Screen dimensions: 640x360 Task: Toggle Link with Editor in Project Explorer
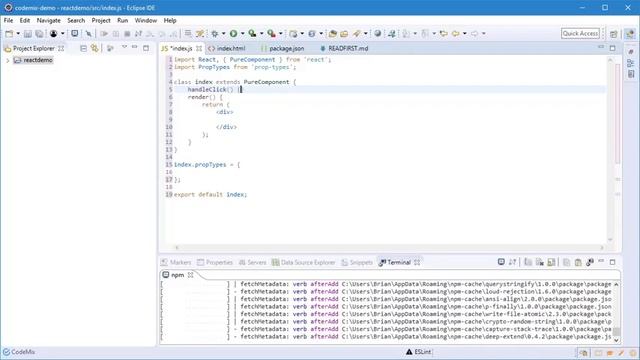tap(95, 48)
